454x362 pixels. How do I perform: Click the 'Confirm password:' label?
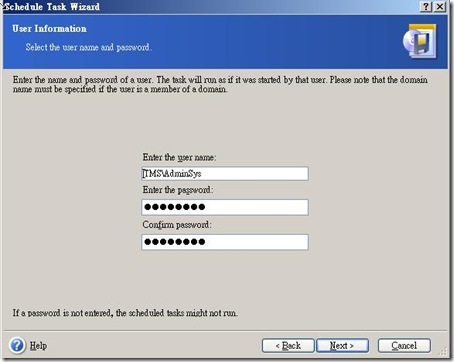[x=177, y=225]
